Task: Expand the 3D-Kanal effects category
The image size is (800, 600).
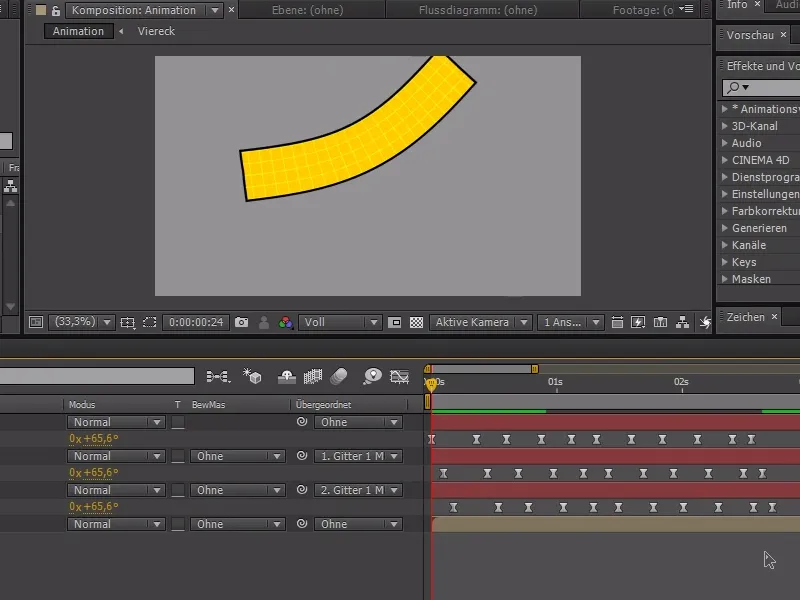Action: click(724, 126)
